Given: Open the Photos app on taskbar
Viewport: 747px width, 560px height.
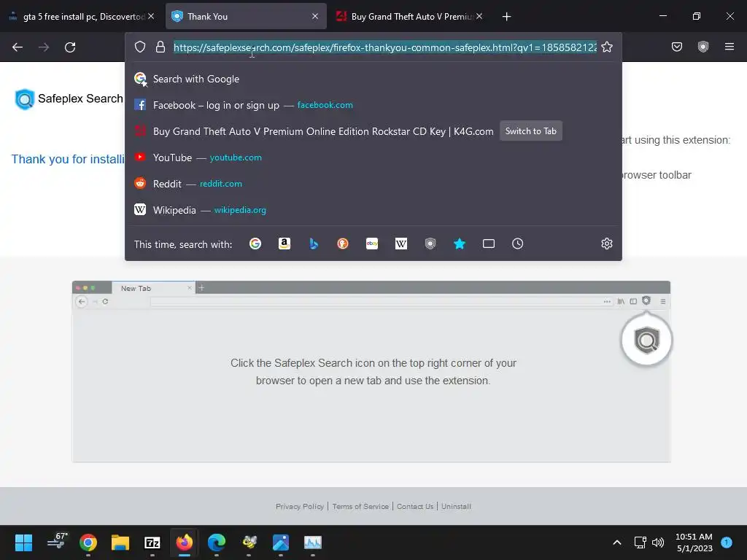Looking at the screenshot, I should pos(281,542).
